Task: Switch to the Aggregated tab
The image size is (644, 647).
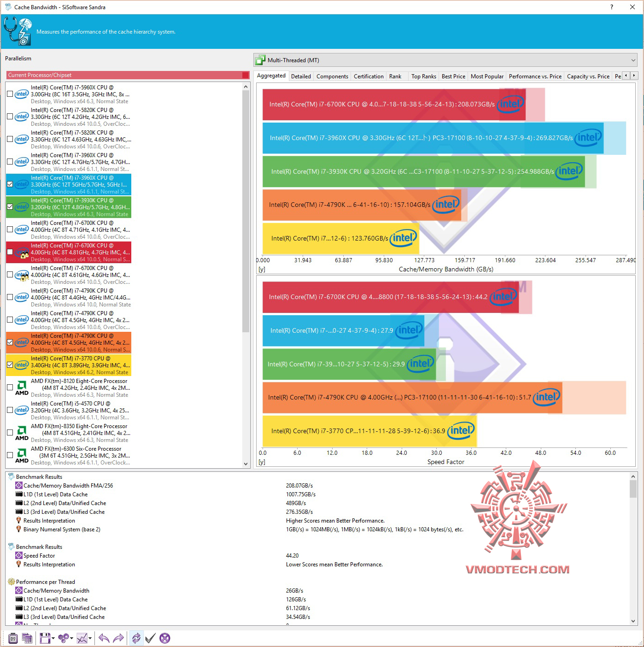Action: [x=271, y=76]
